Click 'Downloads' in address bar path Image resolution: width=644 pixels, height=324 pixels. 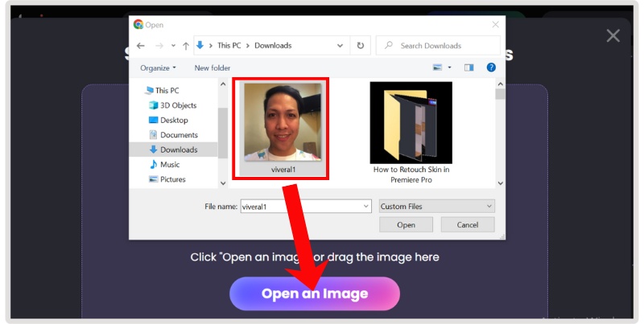[273, 46]
